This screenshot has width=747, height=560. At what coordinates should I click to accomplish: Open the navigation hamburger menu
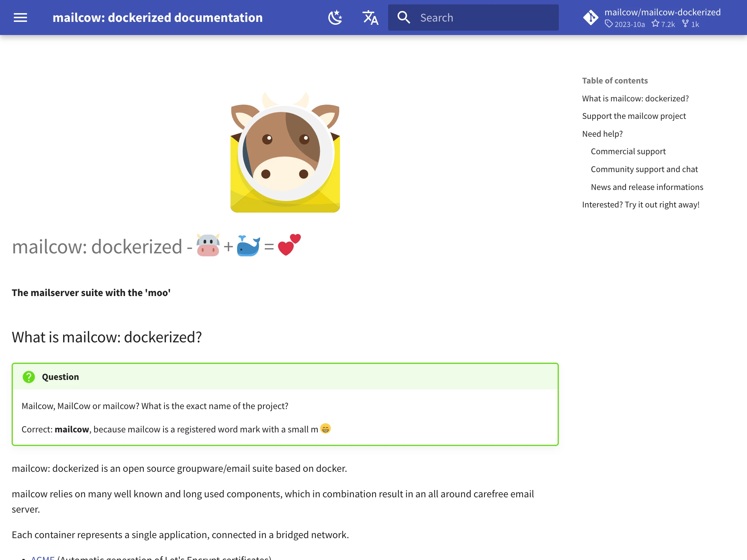click(x=20, y=17)
